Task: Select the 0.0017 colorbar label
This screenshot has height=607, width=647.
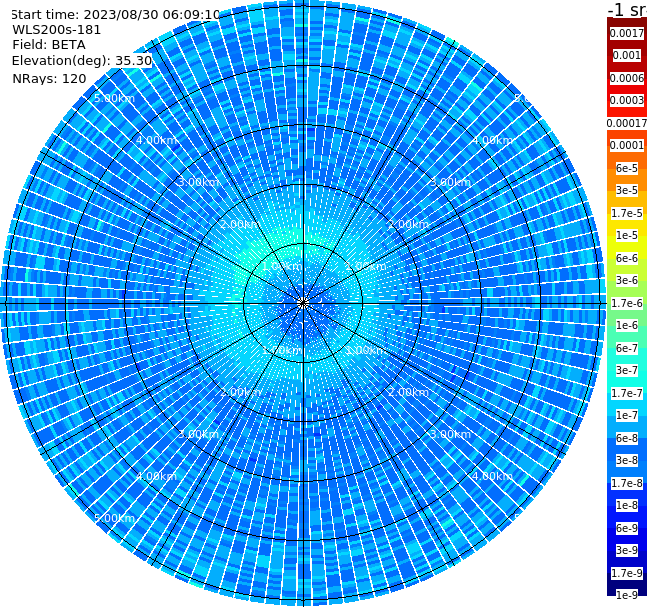Action: point(627,33)
